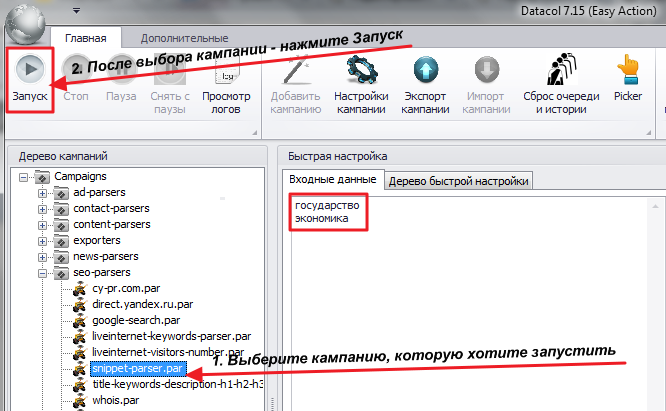Select the Входные данные tab
The height and width of the screenshot is (411, 666).
coord(333,179)
